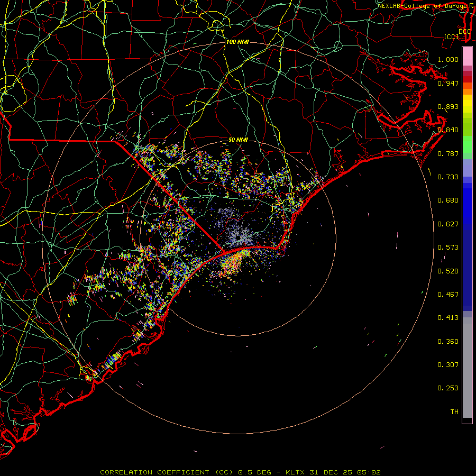The width and height of the screenshot is (476, 476).
Task: Click the 0.840 legend value
Action: 448,130
